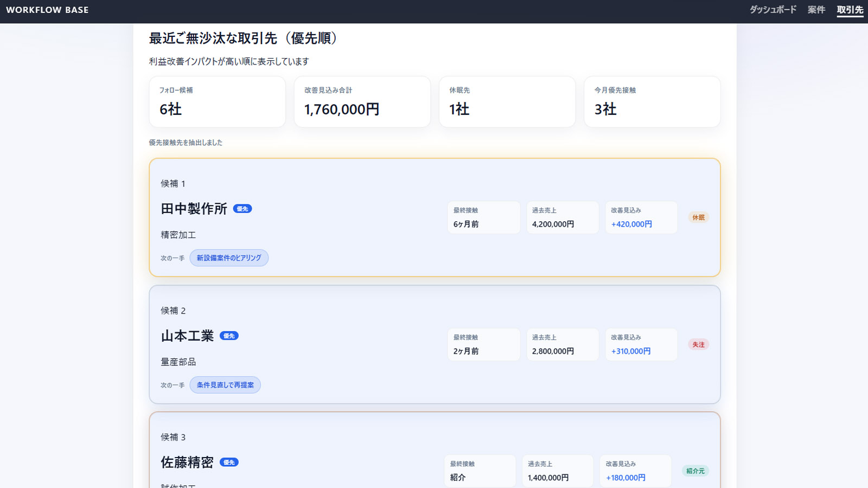
Task: Click the 条件見直しで再提案 next-step chip
Action: pos(225,385)
